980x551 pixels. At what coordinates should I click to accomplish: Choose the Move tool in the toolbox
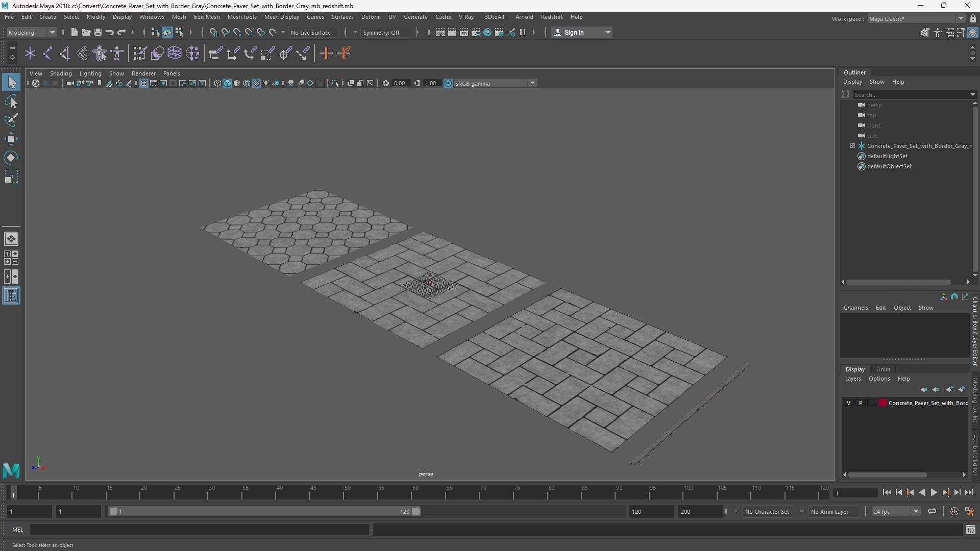[x=11, y=139]
